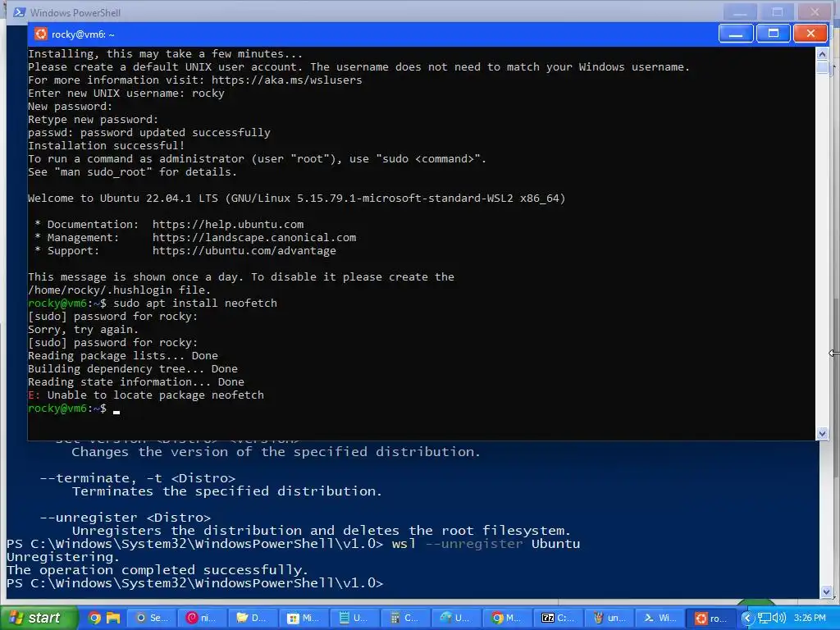Screen dimensions: 840x630
Task: Launch Chrome from the quick launch bar
Action: coord(94,618)
